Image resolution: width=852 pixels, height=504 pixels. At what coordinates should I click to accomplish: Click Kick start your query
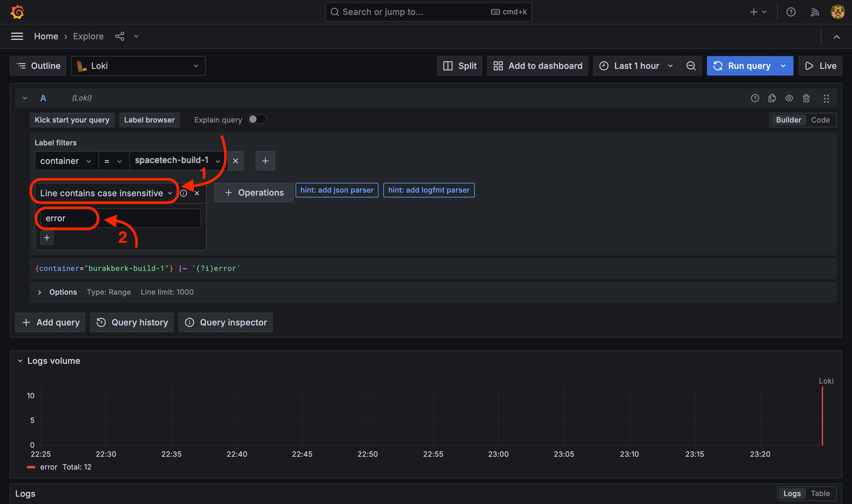pyautogui.click(x=72, y=120)
